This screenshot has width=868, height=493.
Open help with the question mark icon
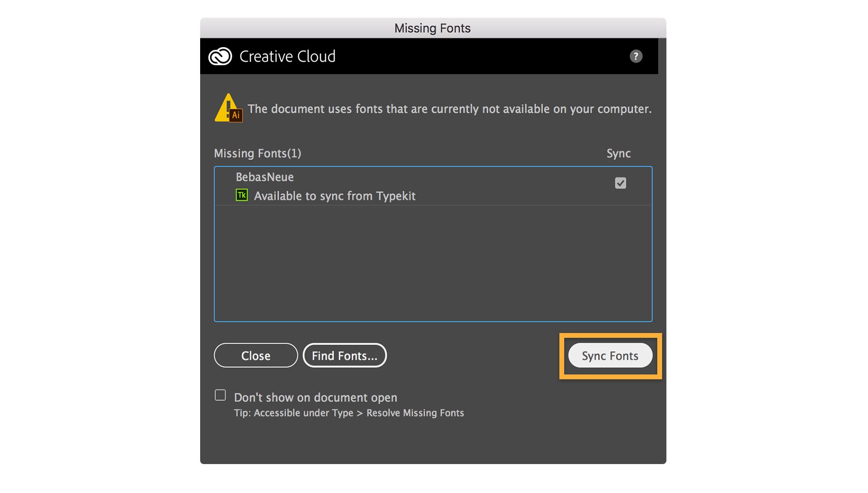tap(636, 56)
